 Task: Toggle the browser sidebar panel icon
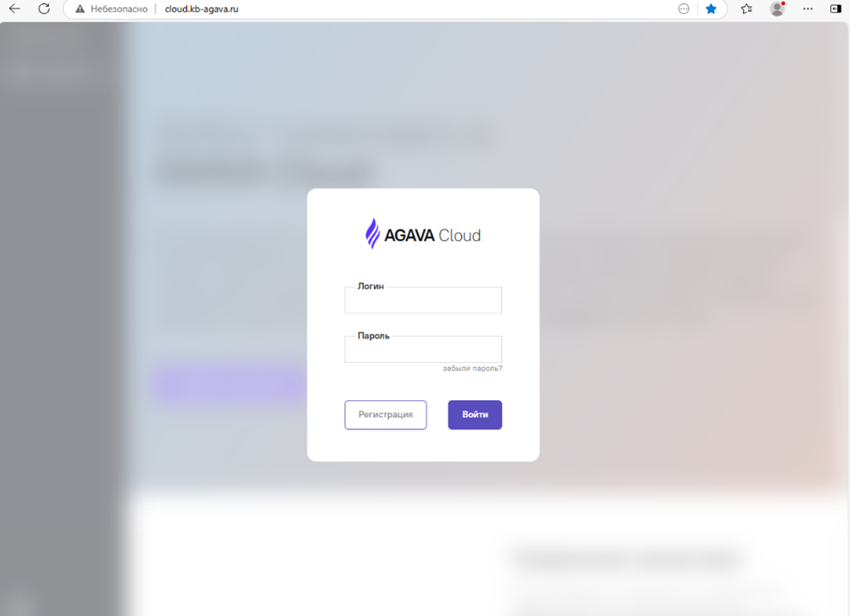(836, 9)
